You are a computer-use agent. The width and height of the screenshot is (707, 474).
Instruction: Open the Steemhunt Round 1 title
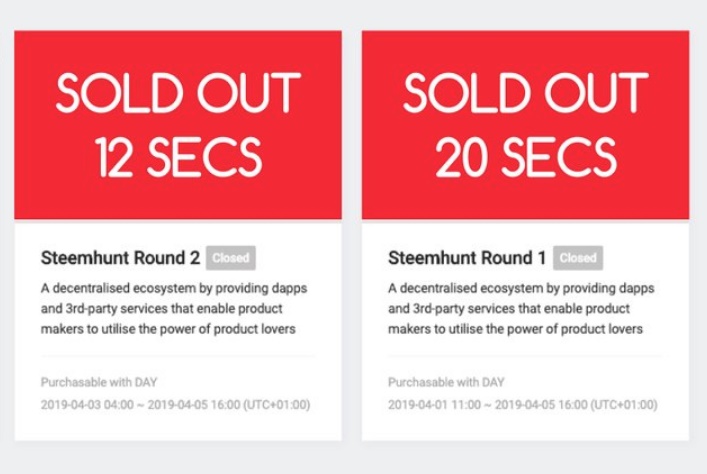(466, 258)
